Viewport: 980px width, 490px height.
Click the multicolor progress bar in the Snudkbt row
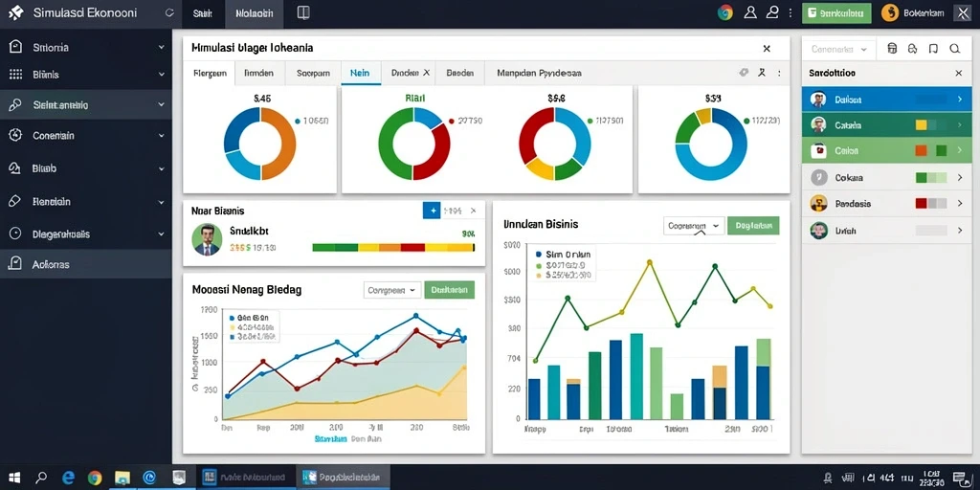(393, 248)
